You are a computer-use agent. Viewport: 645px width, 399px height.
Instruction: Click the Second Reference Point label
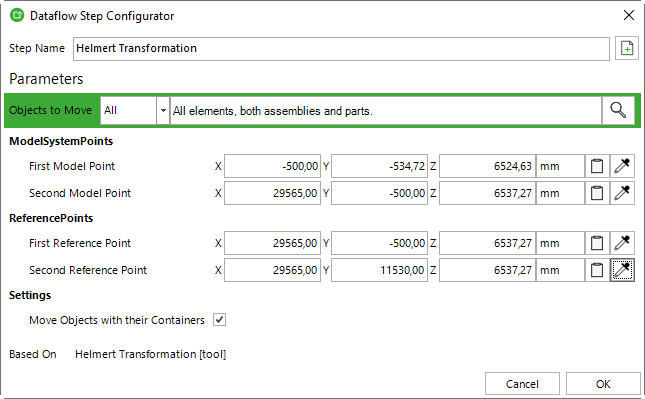point(88,270)
